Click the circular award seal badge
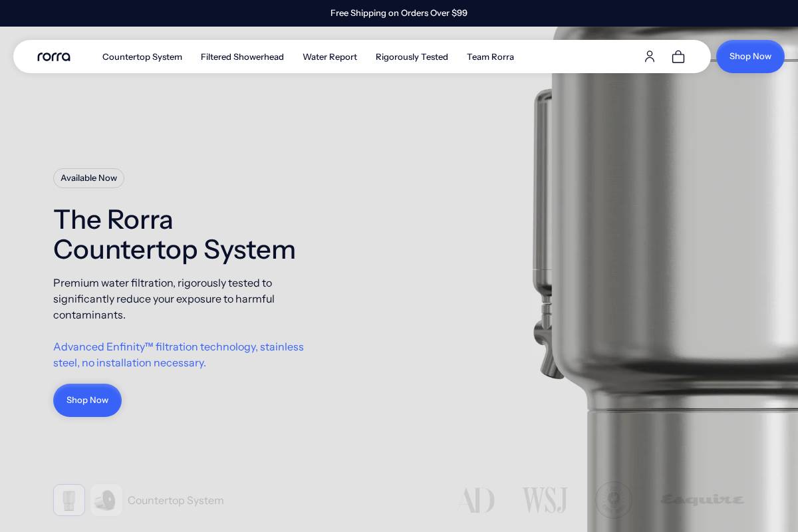798x532 pixels. [x=614, y=500]
